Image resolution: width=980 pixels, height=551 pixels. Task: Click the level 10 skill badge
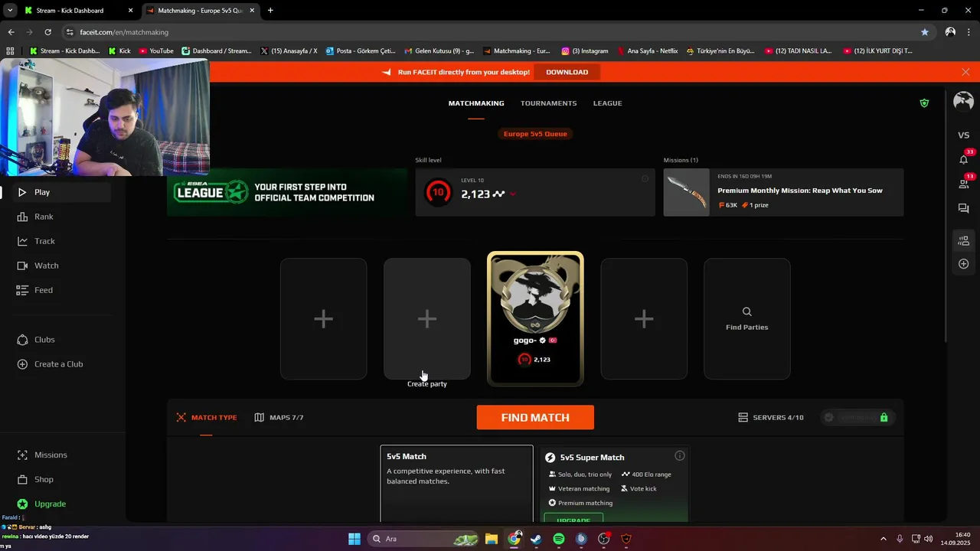439,192
